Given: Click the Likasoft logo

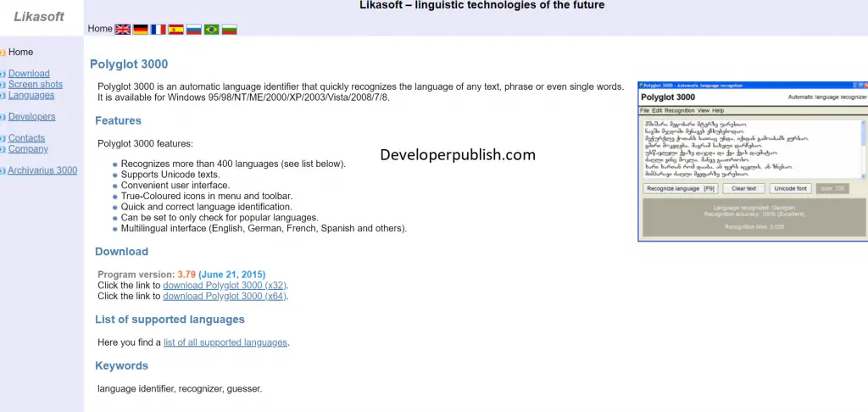Looking at the screenshot, I should click(39, 17).
